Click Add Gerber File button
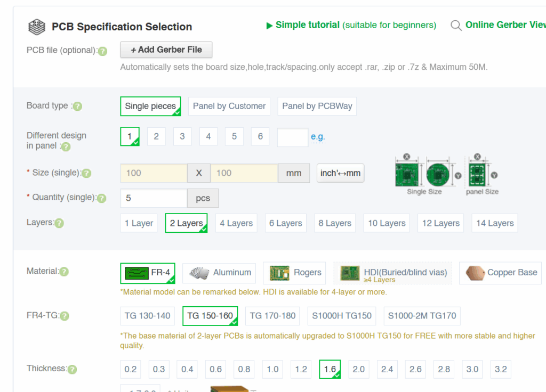Viewport: 546px width, 392px height. tap(166, 50)
